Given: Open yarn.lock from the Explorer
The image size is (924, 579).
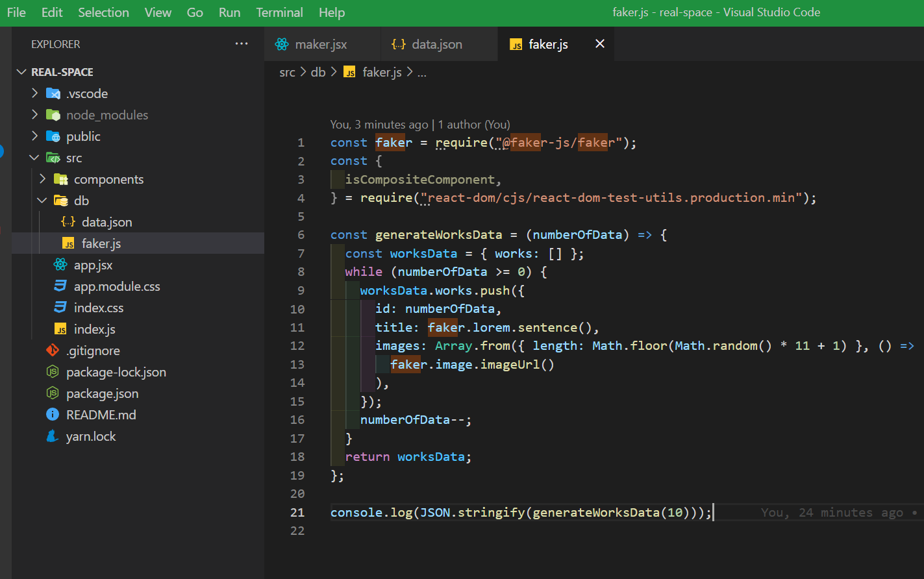Looking at the screenshot, I should (91, 436).
